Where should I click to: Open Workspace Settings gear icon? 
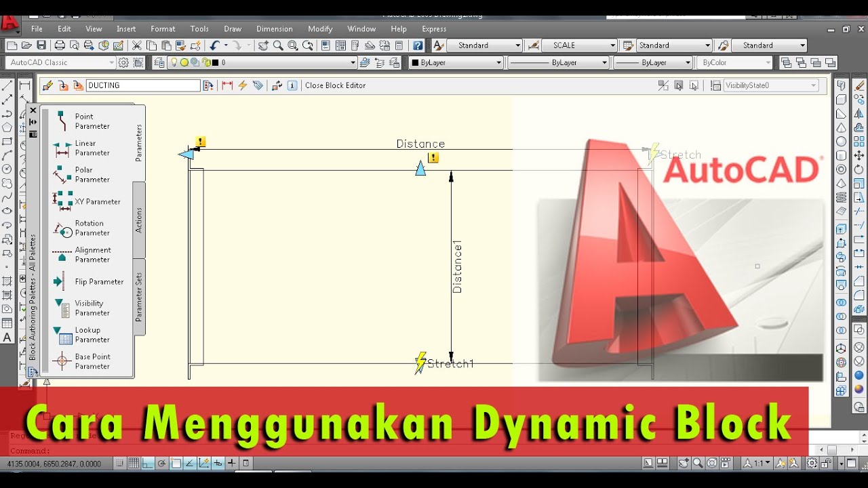[123, 62]
